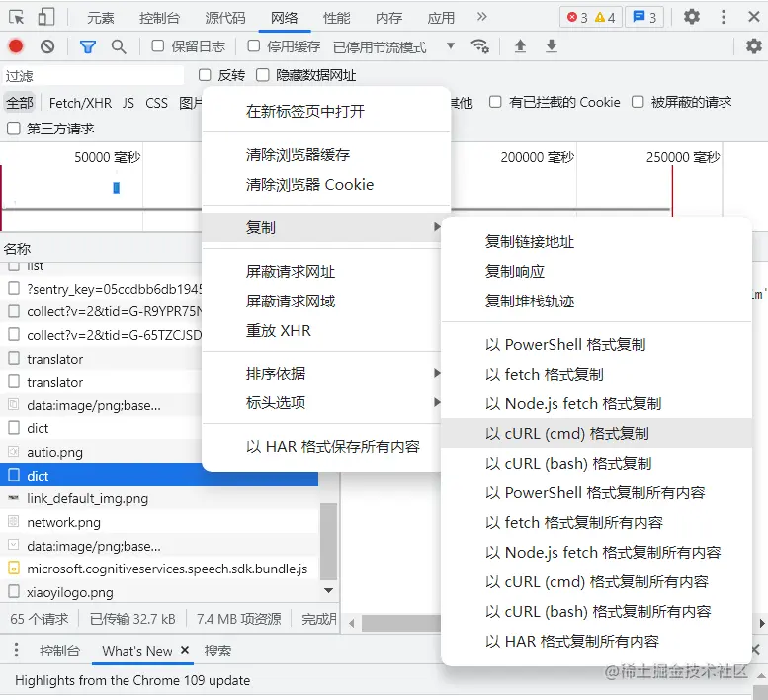The height and width of the screenshot is (700, 768).
Task: Expand the 复制 submenu entry
Action: [322, 227]
